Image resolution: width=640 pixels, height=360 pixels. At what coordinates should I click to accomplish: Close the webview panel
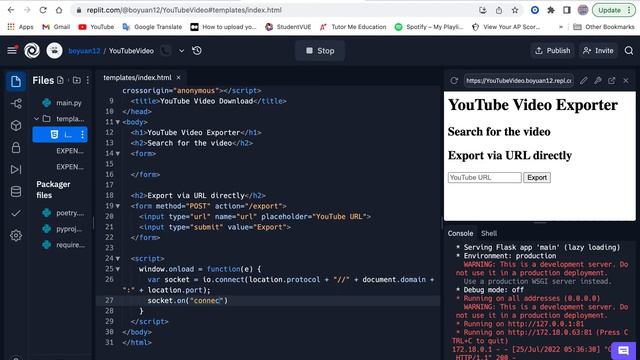tap(626, 80)
